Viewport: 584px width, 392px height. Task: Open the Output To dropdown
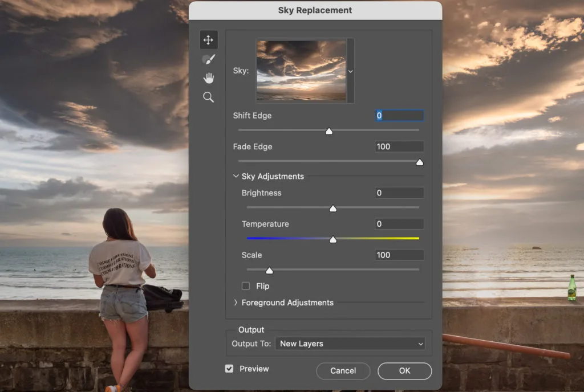tap(350, 344)
